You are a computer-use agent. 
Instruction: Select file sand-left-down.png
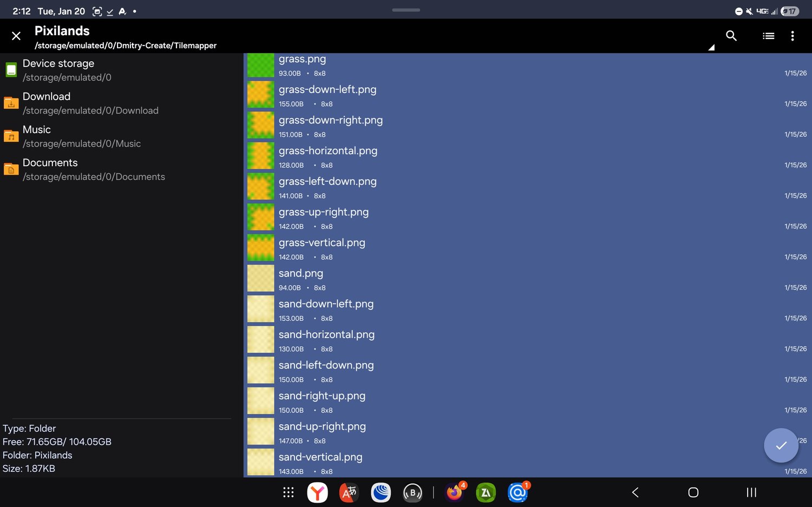click(x=528, y=371)
